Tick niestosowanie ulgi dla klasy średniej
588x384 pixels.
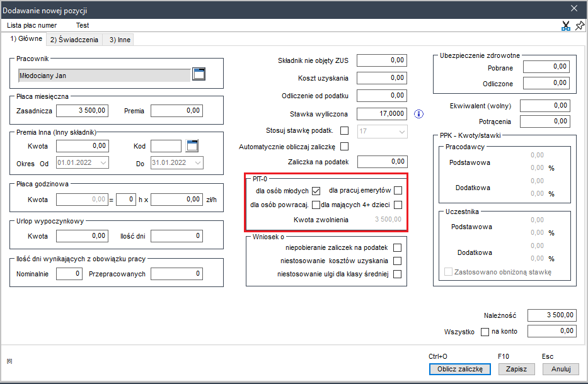tap(397, 274)
